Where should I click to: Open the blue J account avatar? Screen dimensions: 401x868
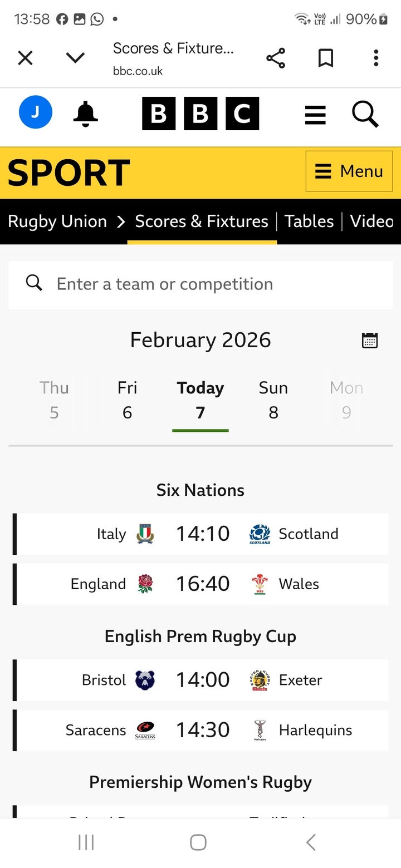[36, 112]
